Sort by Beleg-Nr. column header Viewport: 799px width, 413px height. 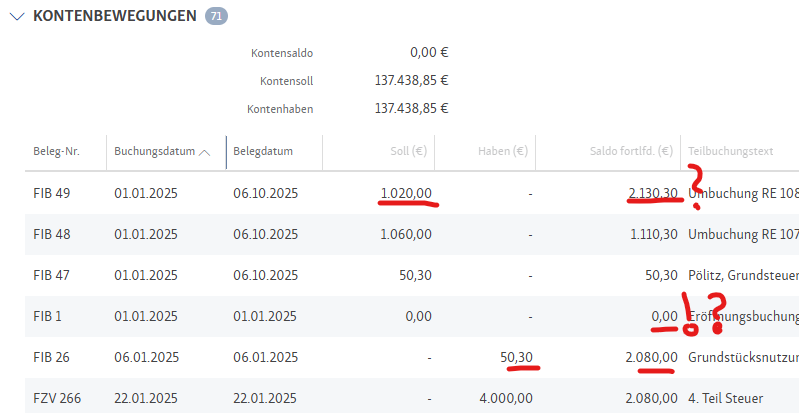click(x=55, y=152)
